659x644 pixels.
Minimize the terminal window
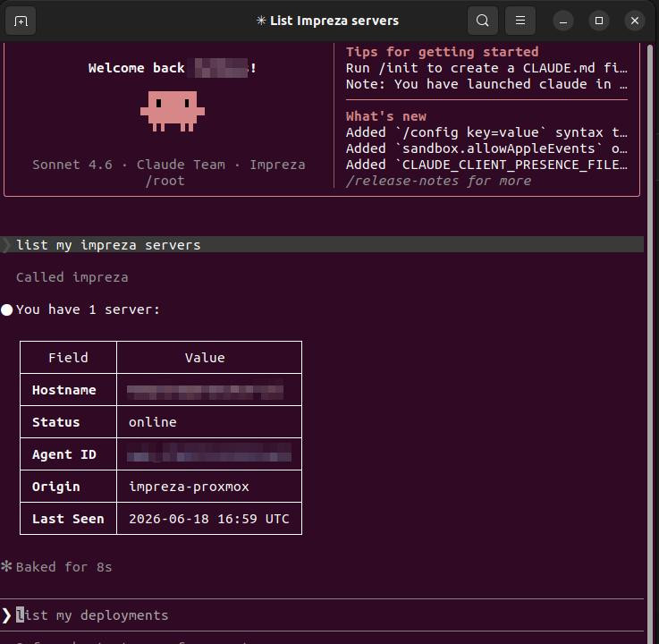pos(563,21)
